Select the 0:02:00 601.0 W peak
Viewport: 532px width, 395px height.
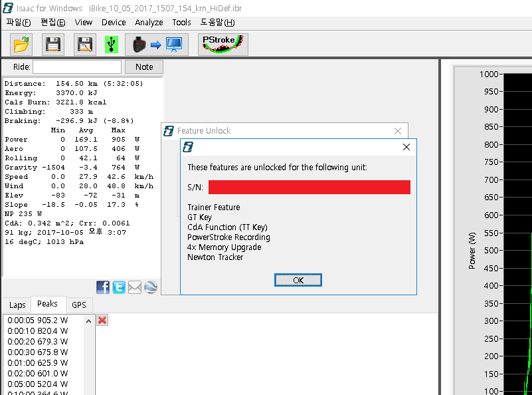click(38, 373)
